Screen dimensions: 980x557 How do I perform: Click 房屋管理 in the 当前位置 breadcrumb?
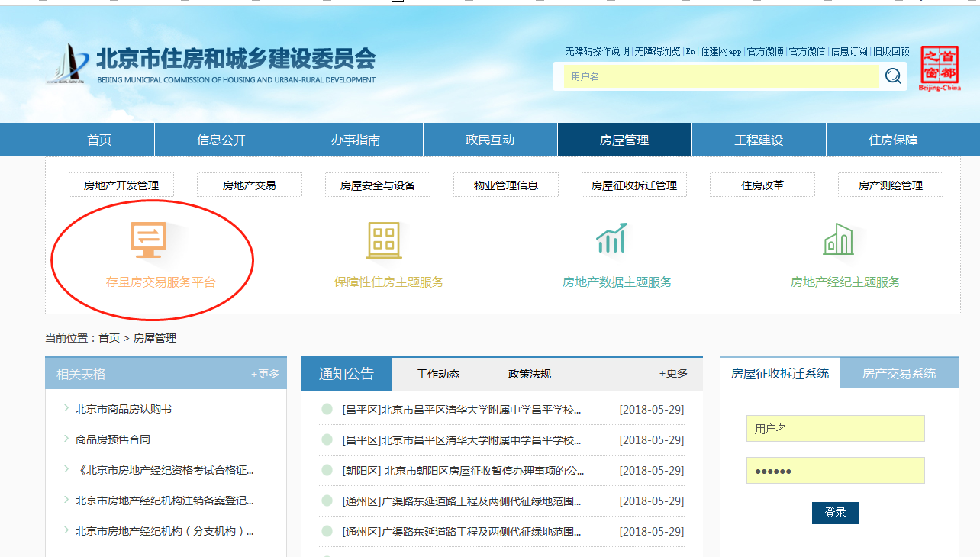[155, 338]
